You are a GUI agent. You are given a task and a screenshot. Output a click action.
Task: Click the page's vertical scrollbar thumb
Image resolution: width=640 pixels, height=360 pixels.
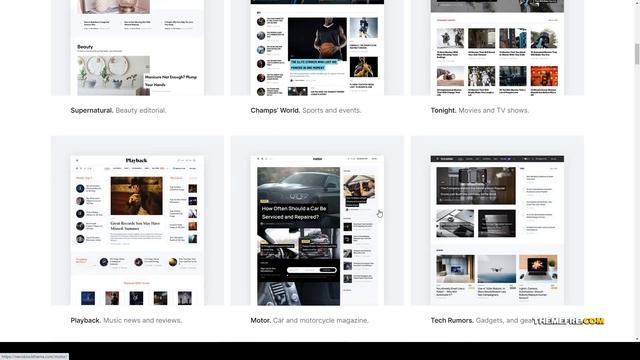637,53
